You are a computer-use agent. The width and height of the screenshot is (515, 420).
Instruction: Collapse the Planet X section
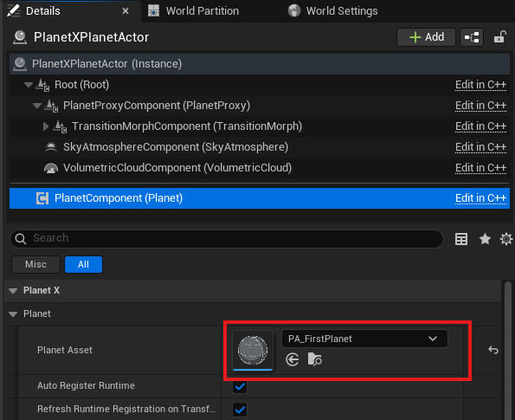click(x=13, y=291)
